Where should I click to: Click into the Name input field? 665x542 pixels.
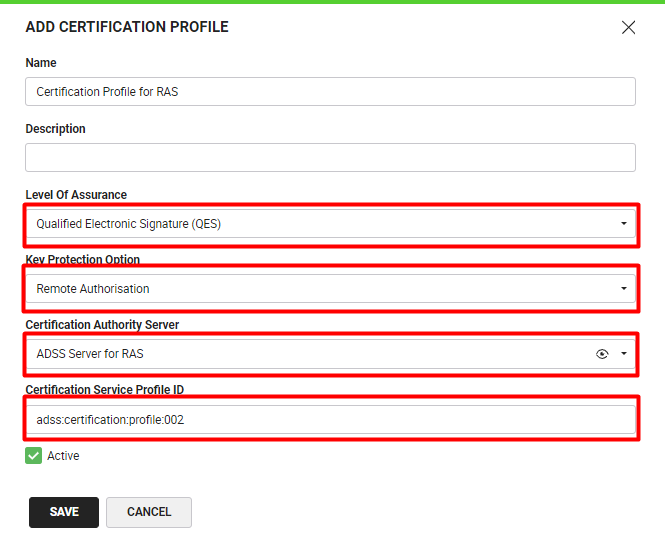coord(330,92)
